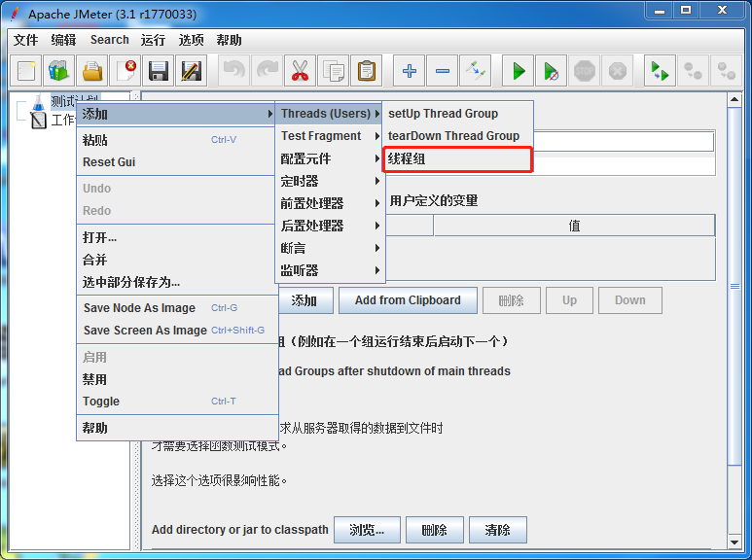
Task: Click Start no pauses icon
Action: 551,71
